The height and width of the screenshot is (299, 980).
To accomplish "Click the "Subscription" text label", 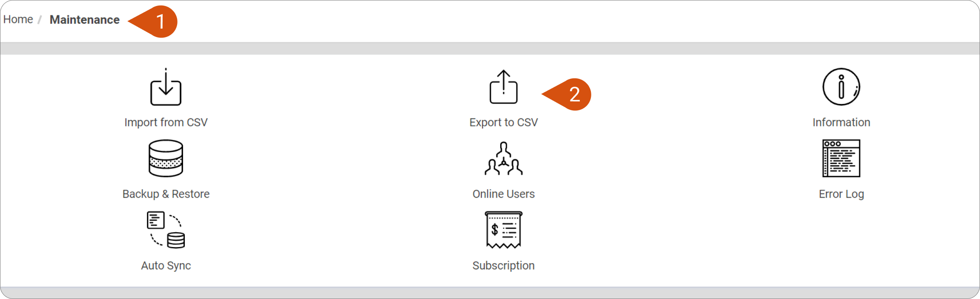I will [x=503, y=265].
